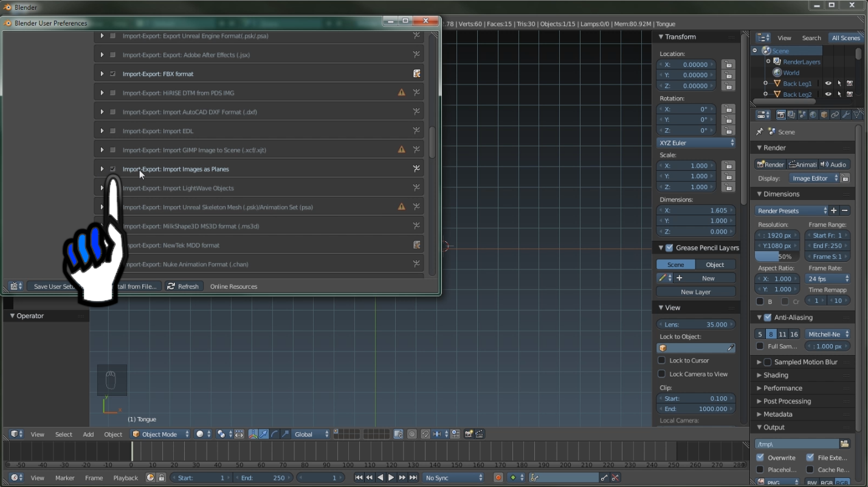Image resolution: width=868 pixels, height=487 pixels.
Task: Collapse the Dimensions panel
Action: 760,194
